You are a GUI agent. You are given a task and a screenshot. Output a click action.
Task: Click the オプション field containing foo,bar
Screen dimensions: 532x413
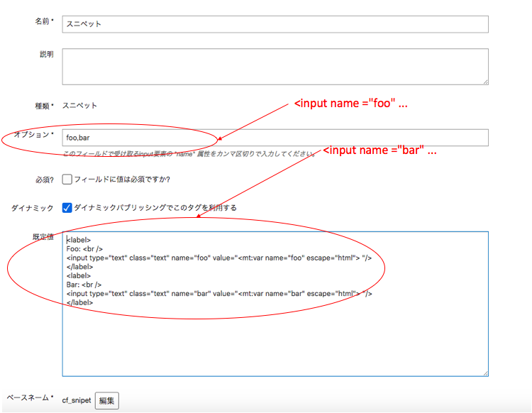pos(275,138)
